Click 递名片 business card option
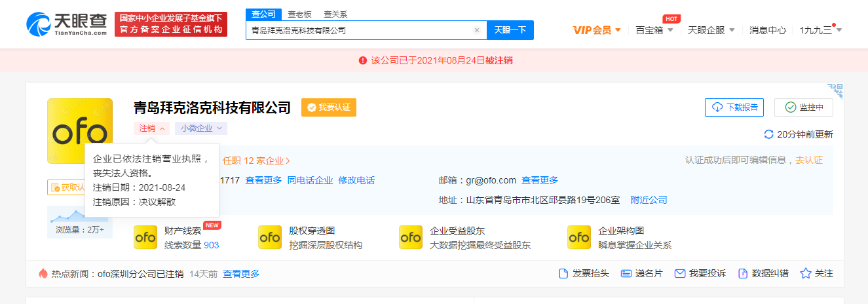This screenshot has height=304, width=868. [641, 273]
